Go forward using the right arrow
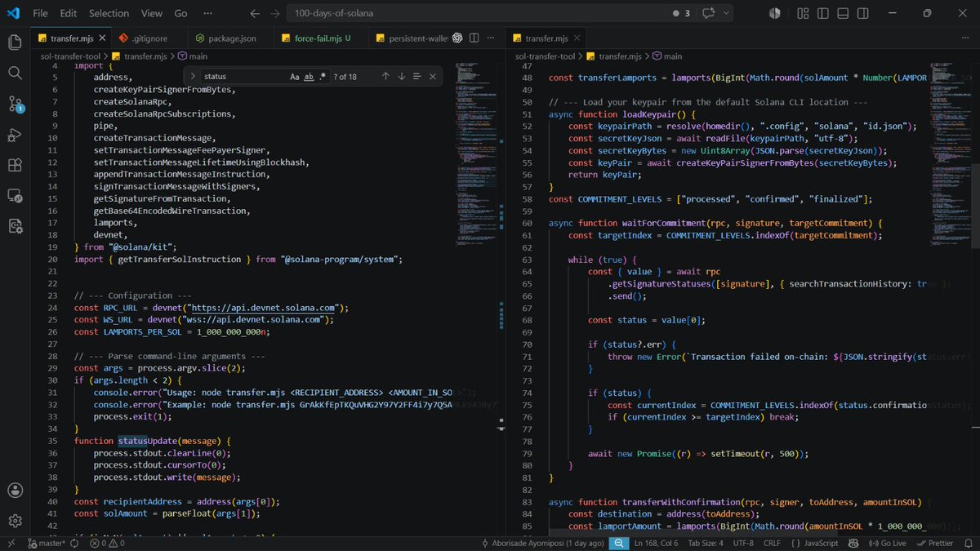980x551 pixels. tap(275, 13)
